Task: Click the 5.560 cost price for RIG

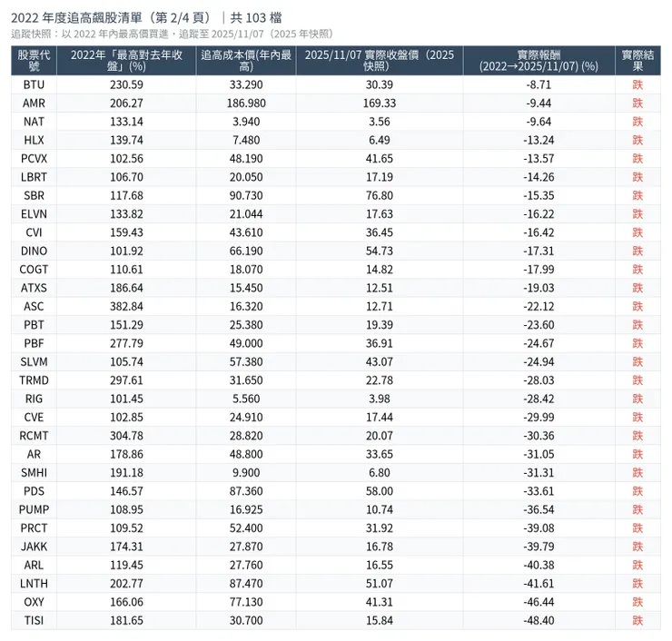Action: tap(246, 399)
